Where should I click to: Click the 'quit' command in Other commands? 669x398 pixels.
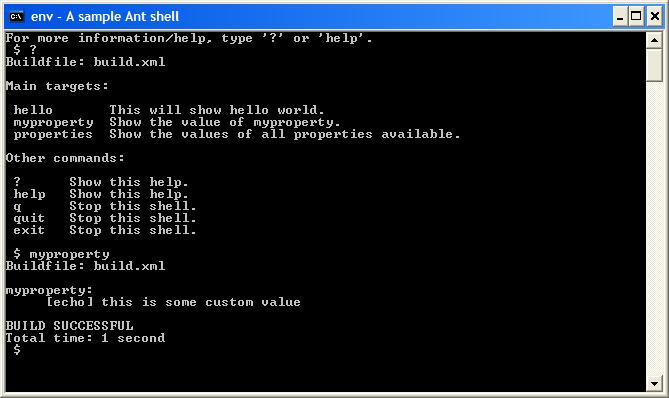(29, 218)
